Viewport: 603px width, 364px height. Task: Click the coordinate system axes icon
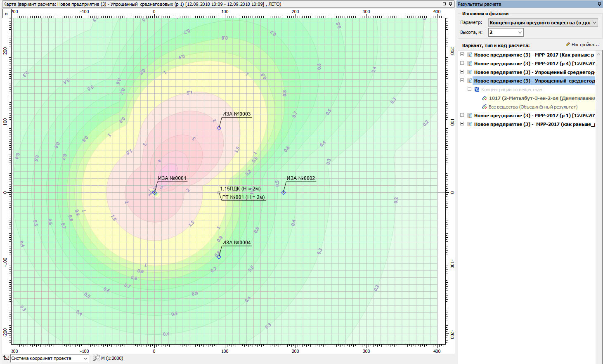pyautogui.click(x=6, y=358)
